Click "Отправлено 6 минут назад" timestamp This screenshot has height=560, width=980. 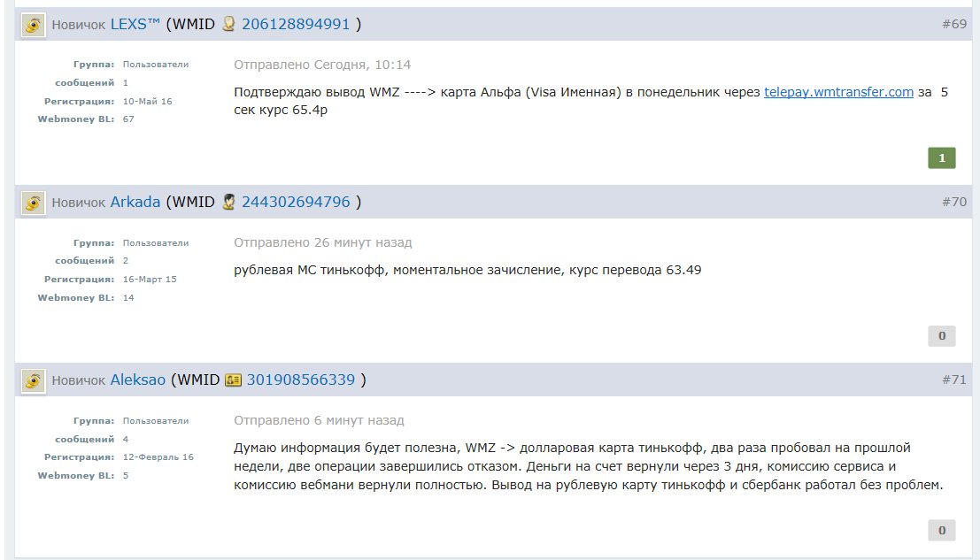coord(319,421)
